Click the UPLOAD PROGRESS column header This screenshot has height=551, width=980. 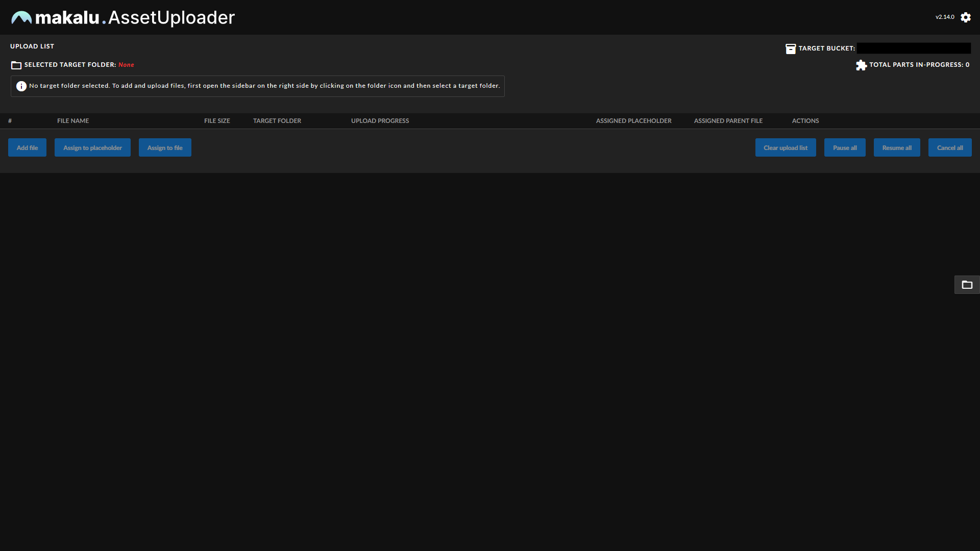[x=380, y=120]
